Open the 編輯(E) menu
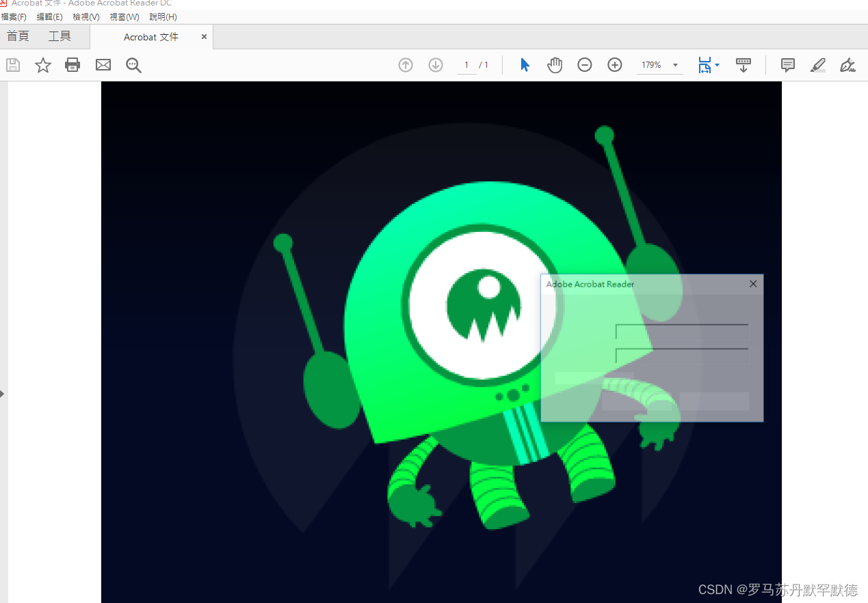Viewport: 868px width, 603px height. tap(50, 17)
